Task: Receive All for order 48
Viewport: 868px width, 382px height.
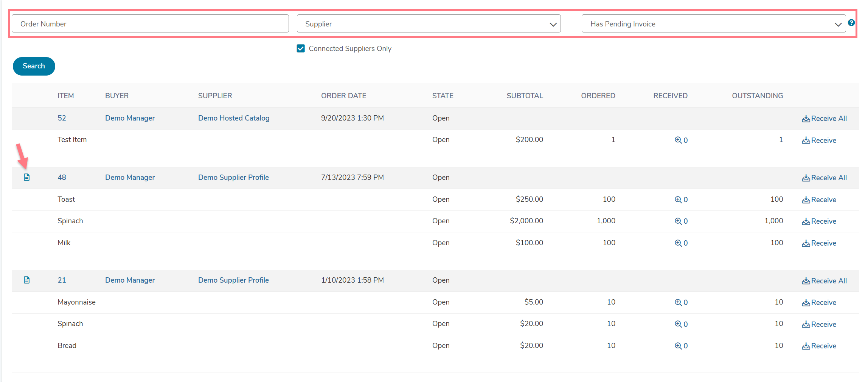Action: 824,178
